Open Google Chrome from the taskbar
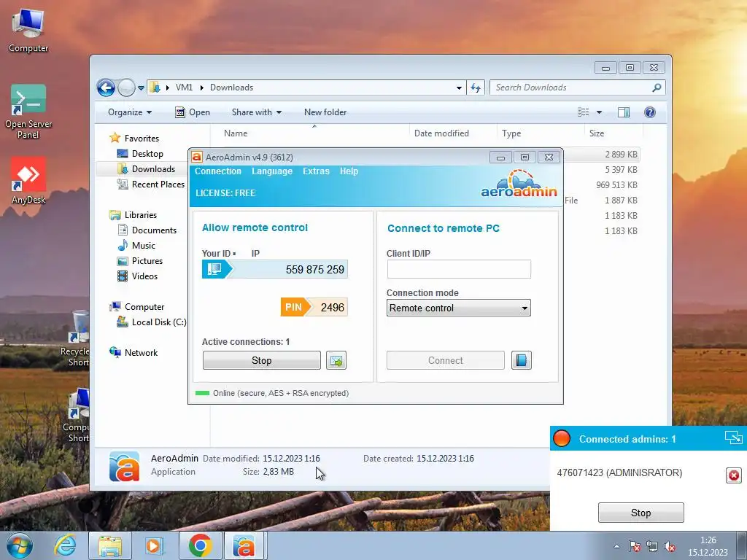747x560 pixels. pyautogui.click(x=200, y=545)
